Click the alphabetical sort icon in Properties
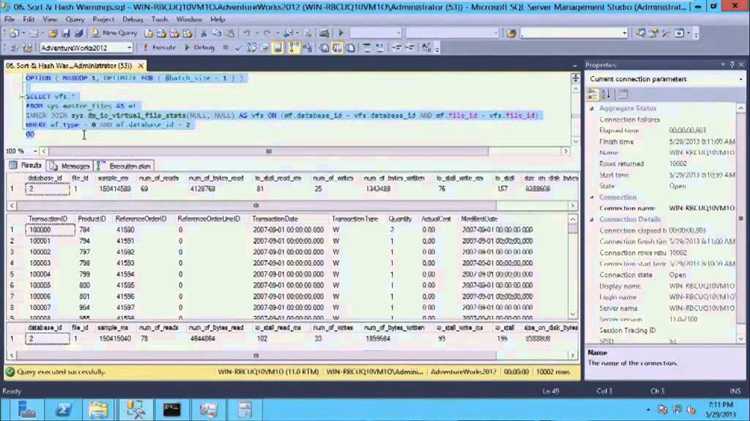The image size is (750, 421). coord(603,93)
